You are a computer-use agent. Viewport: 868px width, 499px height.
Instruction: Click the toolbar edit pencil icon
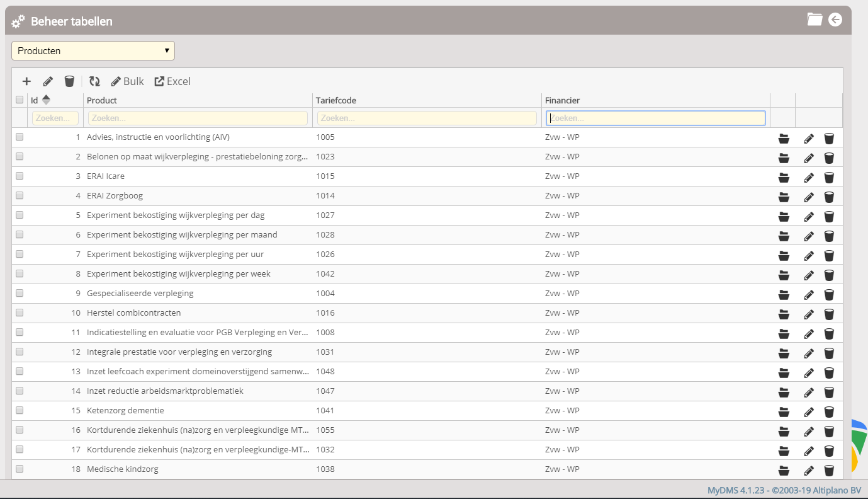48,81
